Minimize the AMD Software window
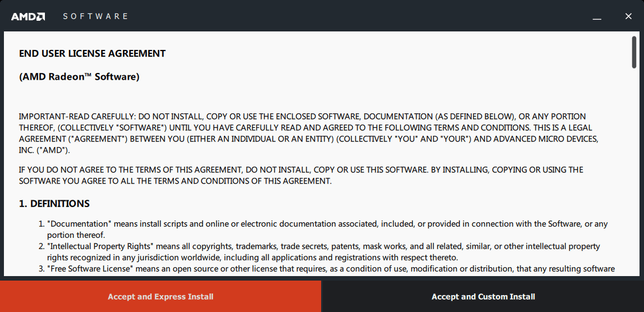 click(597, 16)
